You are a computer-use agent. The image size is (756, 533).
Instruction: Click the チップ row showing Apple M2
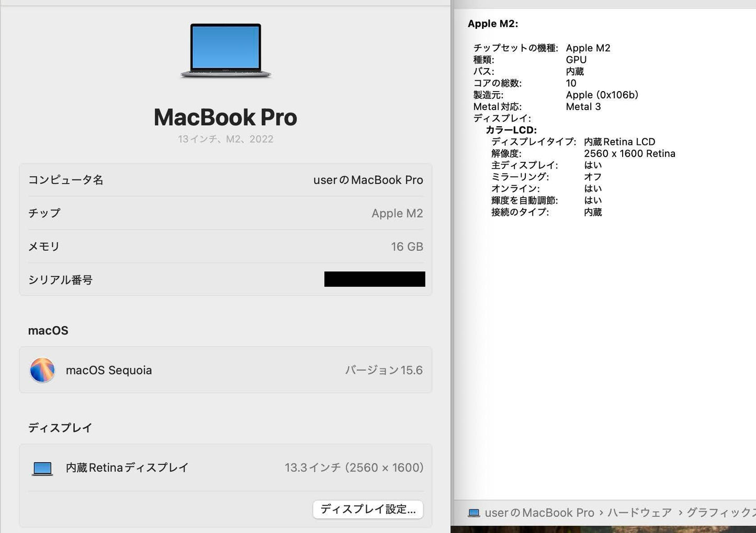pos(225,213)
